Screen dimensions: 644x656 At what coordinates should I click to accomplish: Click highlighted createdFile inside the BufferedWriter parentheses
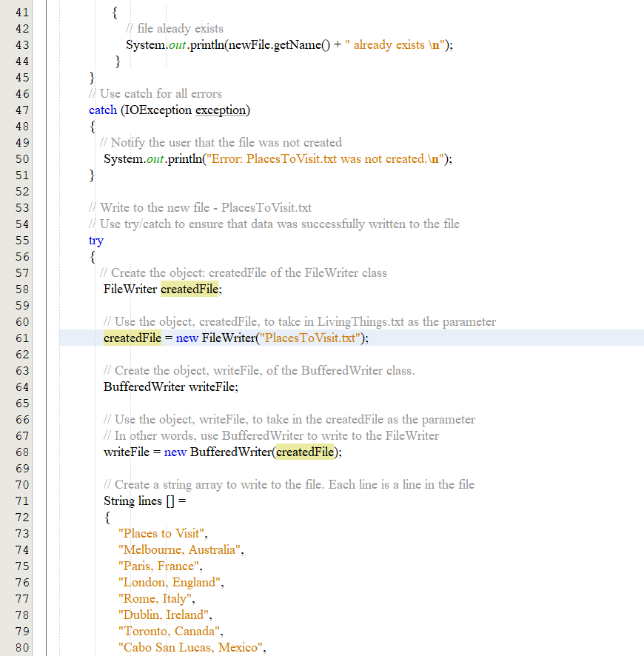pyautogui.click(x=305, y=452)
